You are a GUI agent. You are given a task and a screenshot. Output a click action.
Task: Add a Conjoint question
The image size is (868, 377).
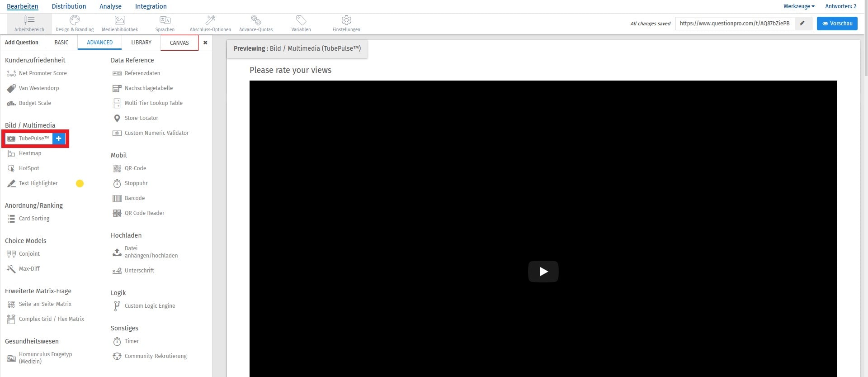tap(24, 254)
